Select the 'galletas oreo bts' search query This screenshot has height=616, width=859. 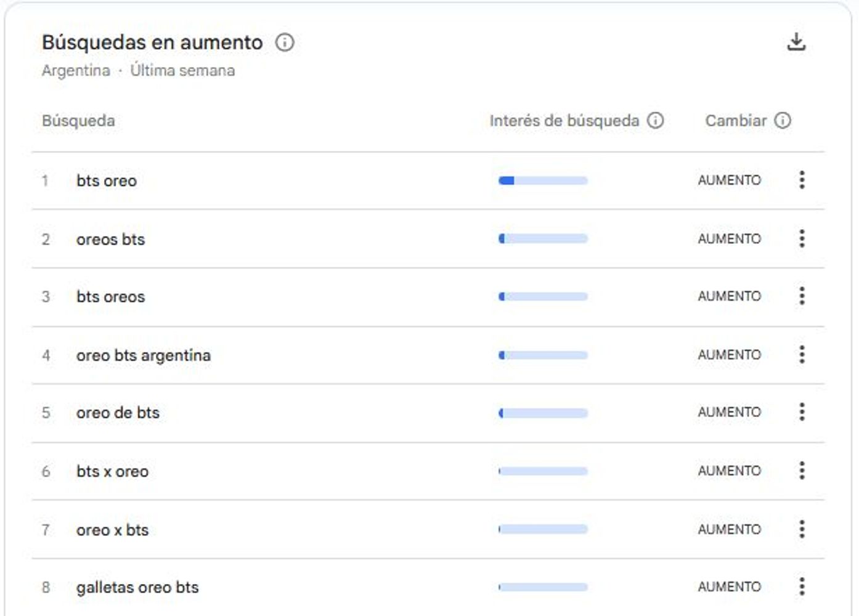(x=137, y=588)
